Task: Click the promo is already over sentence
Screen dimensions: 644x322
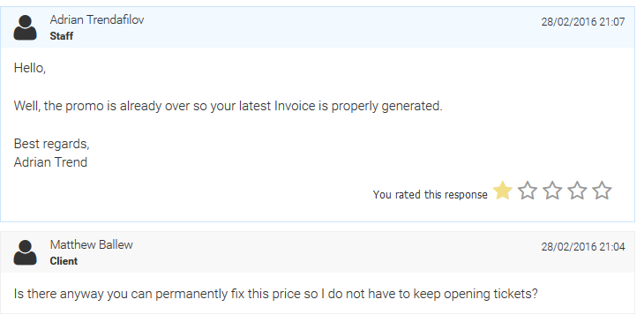Action: pos(228,106)
